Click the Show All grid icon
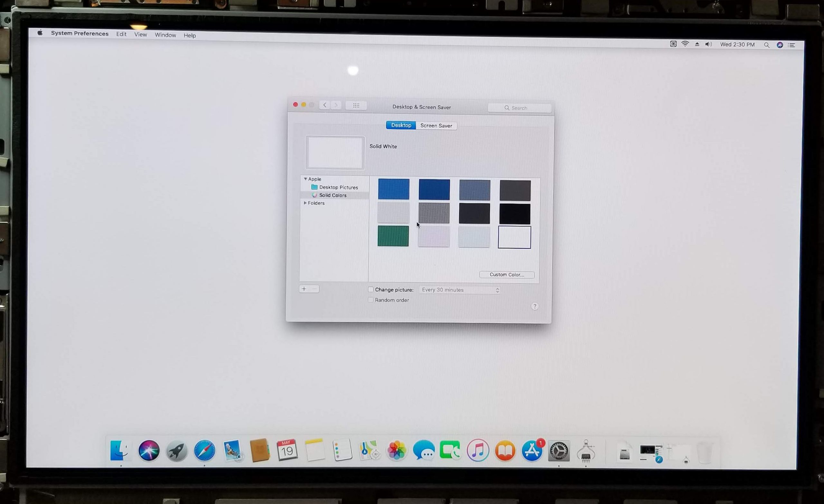This screenshot has width=824, height=504. coord(356,106)
